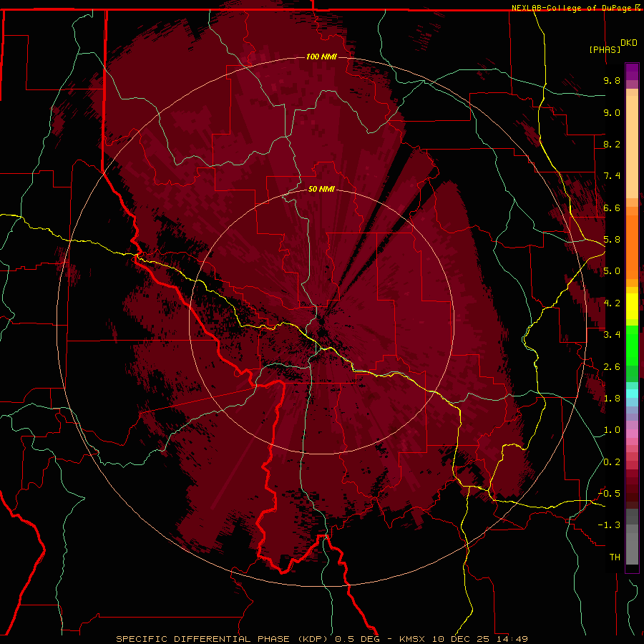
Task: Click the -0.5 scale value
Action: click(x=609, y=494)
